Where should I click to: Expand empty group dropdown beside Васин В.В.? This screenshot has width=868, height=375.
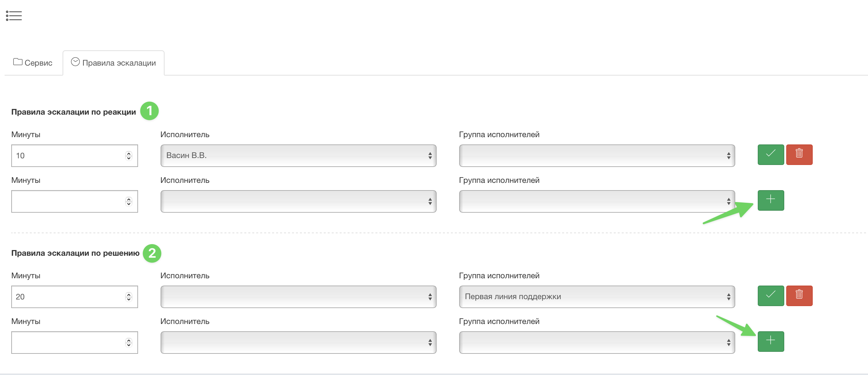(x=597, y=155)
